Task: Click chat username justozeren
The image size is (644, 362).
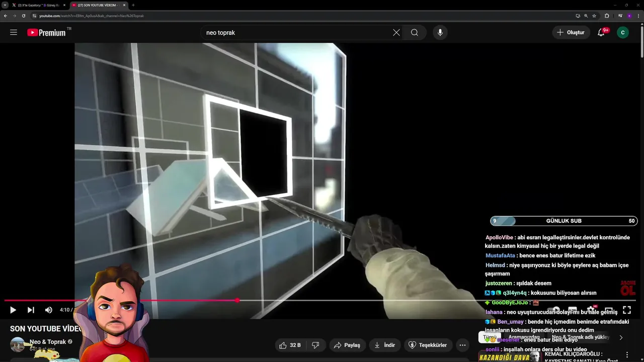Action: 499,283
